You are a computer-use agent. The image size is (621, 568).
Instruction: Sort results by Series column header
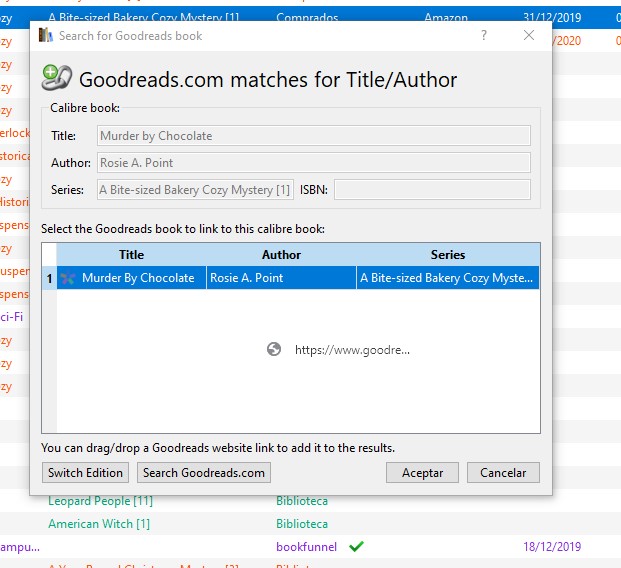coord(448,255)
